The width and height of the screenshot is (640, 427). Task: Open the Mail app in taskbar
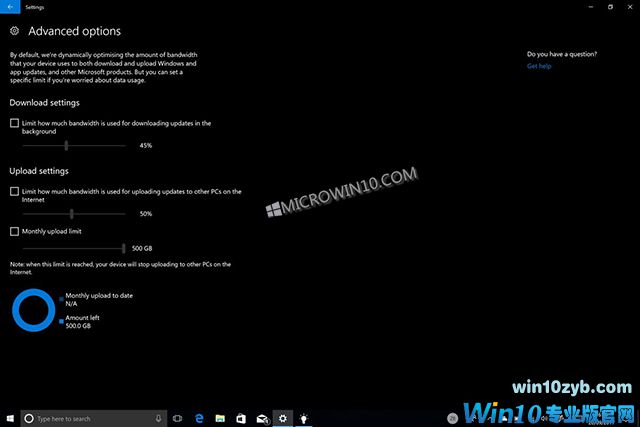262,419
